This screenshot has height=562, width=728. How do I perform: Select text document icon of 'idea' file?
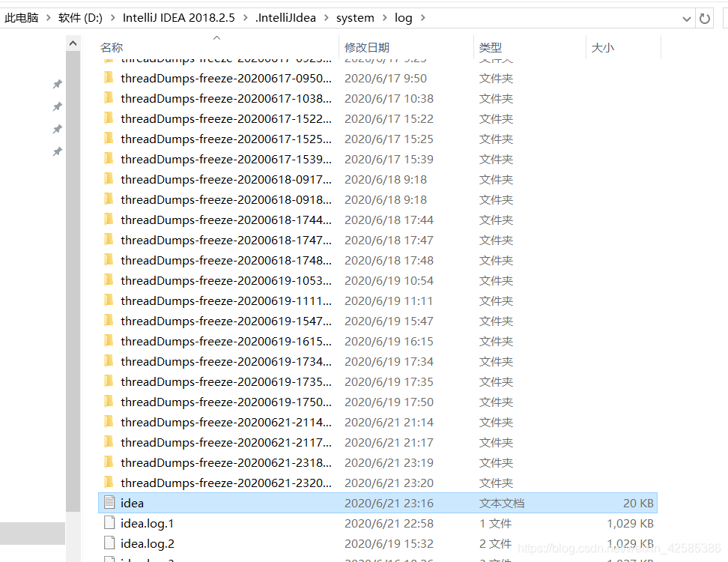click(x=109, y=502)
